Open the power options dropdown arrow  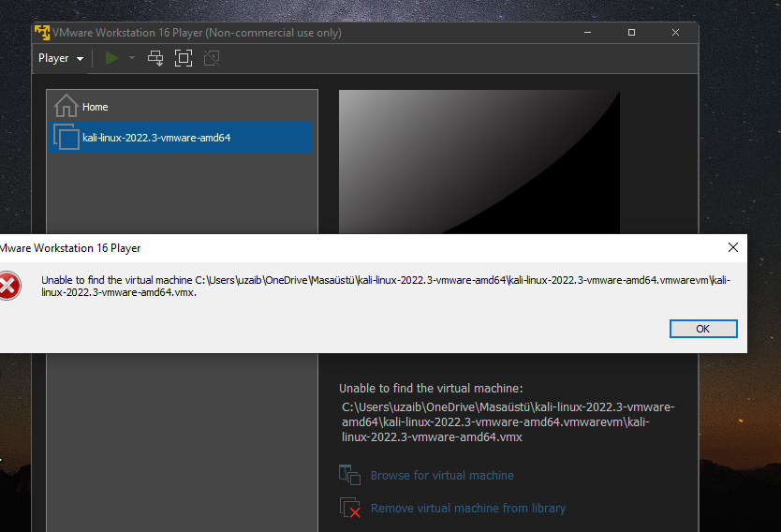coord(131,58)
